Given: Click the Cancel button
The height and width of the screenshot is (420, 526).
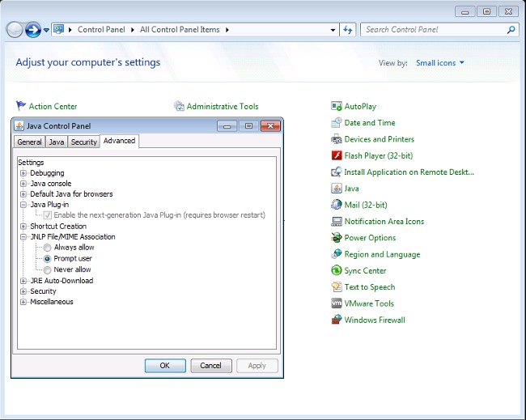Looking at the screenshot, I should point(211,366).
